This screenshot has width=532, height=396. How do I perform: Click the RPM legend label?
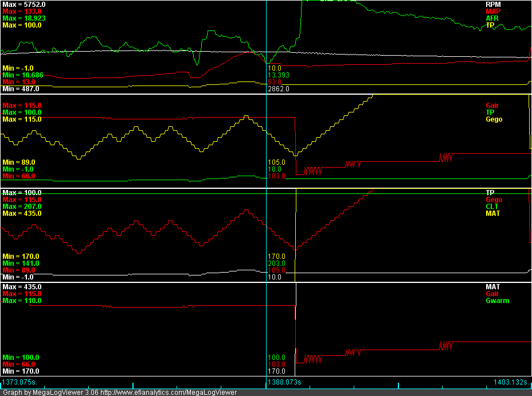(493, 5)
